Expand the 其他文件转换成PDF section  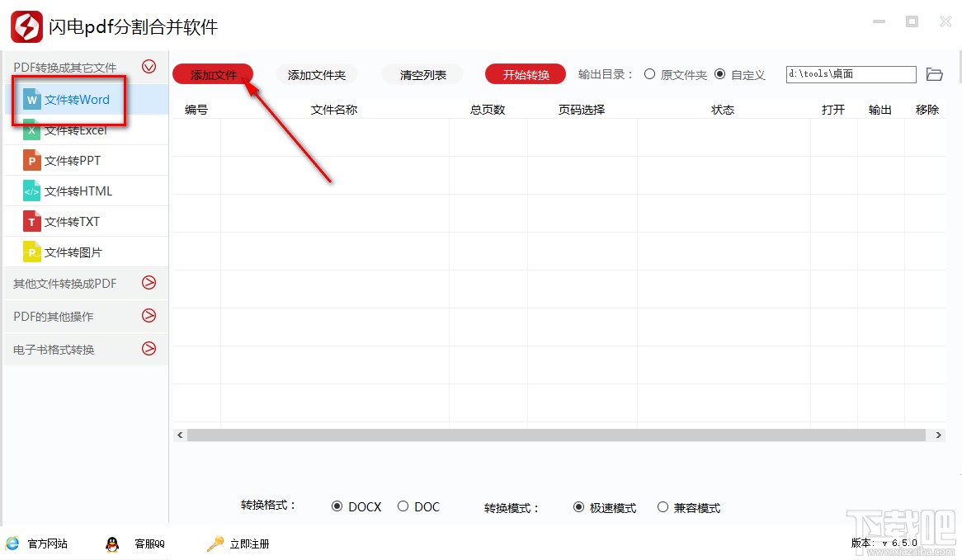tap(149, 283)
